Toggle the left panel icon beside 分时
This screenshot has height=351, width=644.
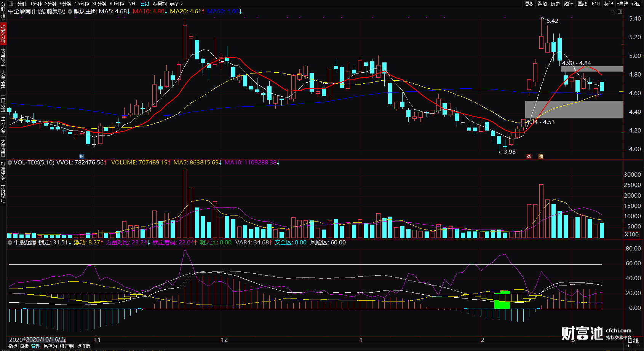(x=11, y=4)
